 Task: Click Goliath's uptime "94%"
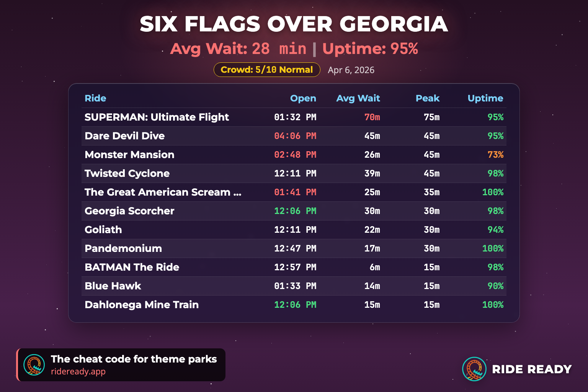coord(495,230)
